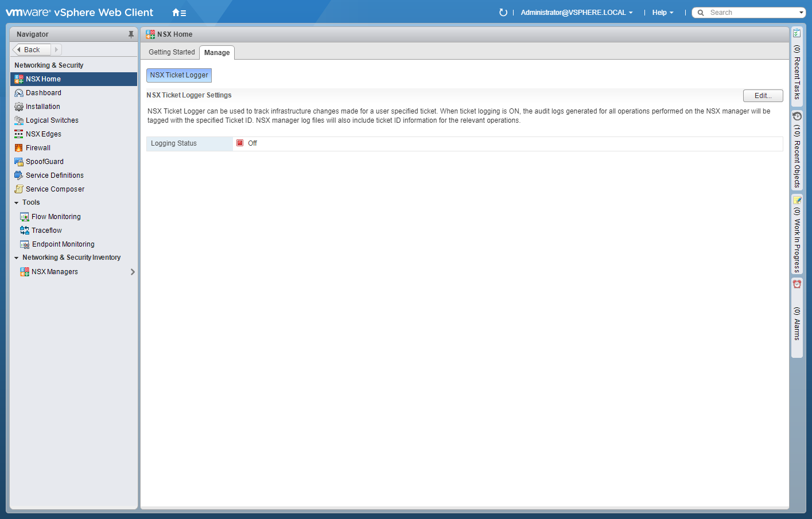The height and width of the screenshot is (519, 812).
Task: Select the Firewall icon in Navigator
Action: 19,148
